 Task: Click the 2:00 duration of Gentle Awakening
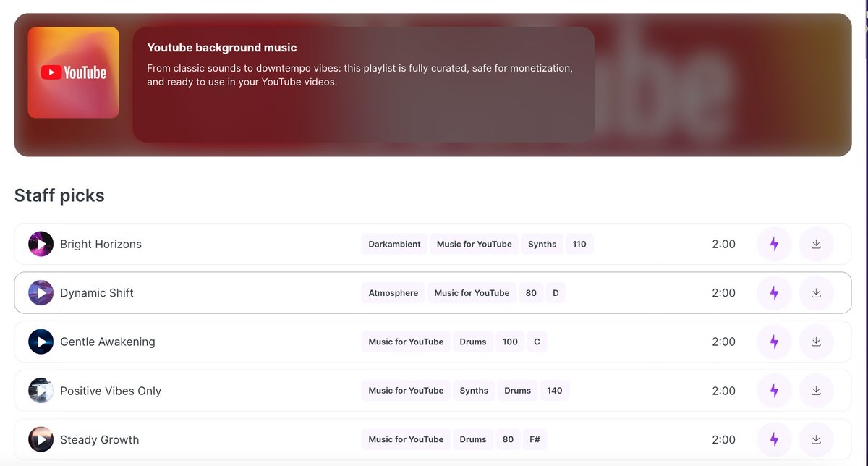coord(723,342)
